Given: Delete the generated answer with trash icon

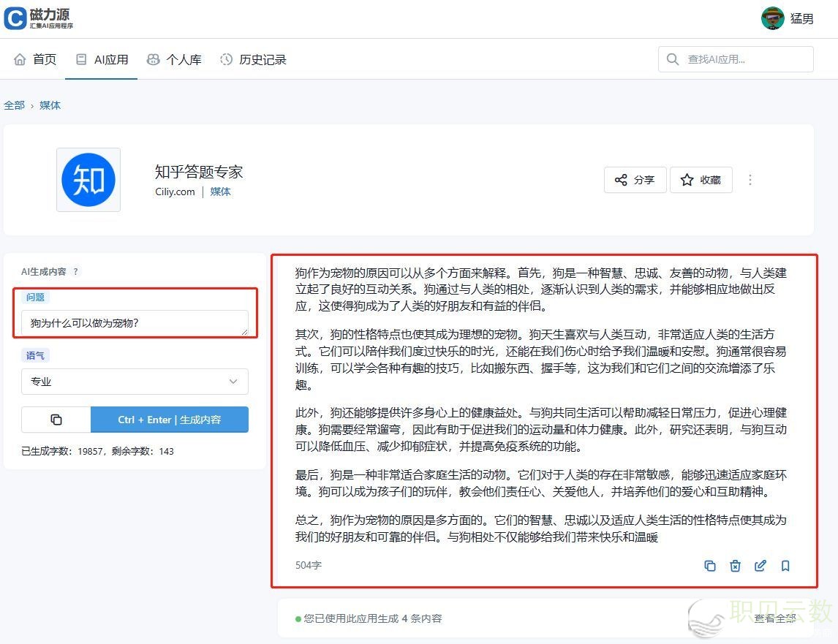Looking at the screenshot, I should coord(735,566).
